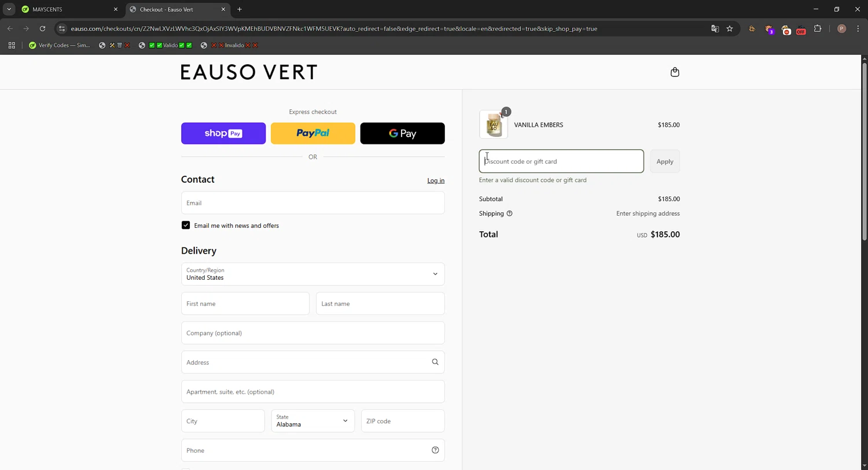Pay with the G Pay button
Screen dimensions: 868x470
click(x=403, y=134)
